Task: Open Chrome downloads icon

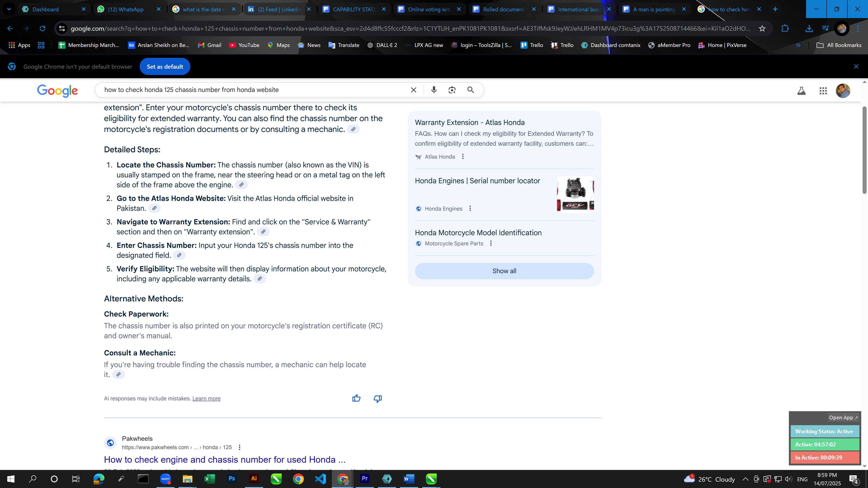Action: 809,29
